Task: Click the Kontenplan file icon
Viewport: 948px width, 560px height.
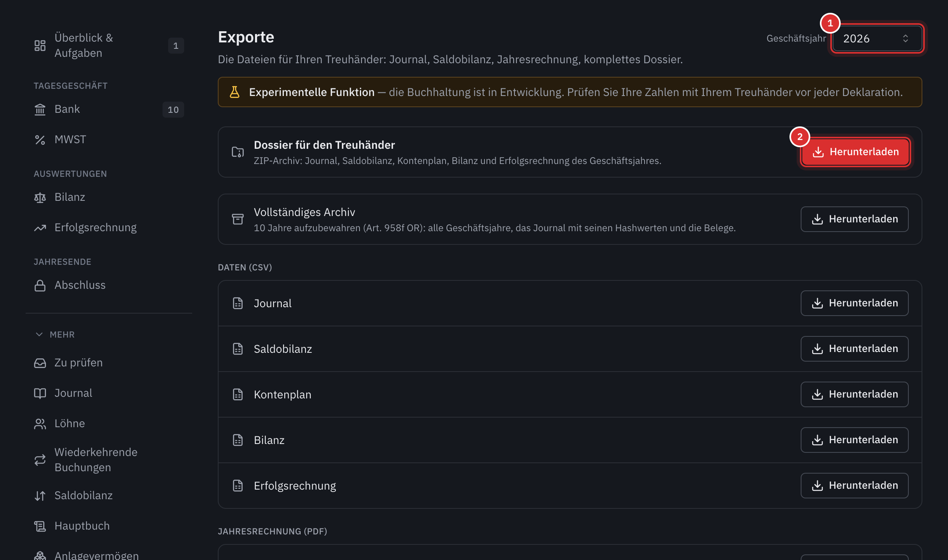Action: (x=238, y=394)
